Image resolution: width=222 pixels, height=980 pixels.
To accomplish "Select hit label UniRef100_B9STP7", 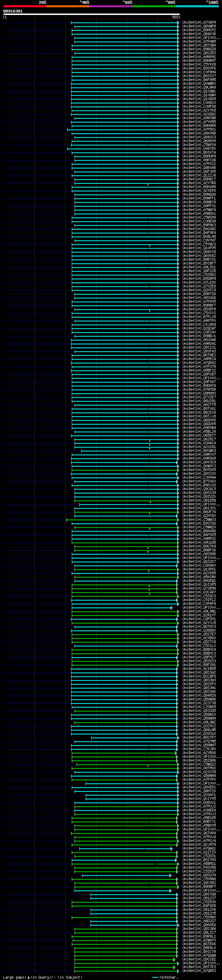I will [199, 737].
